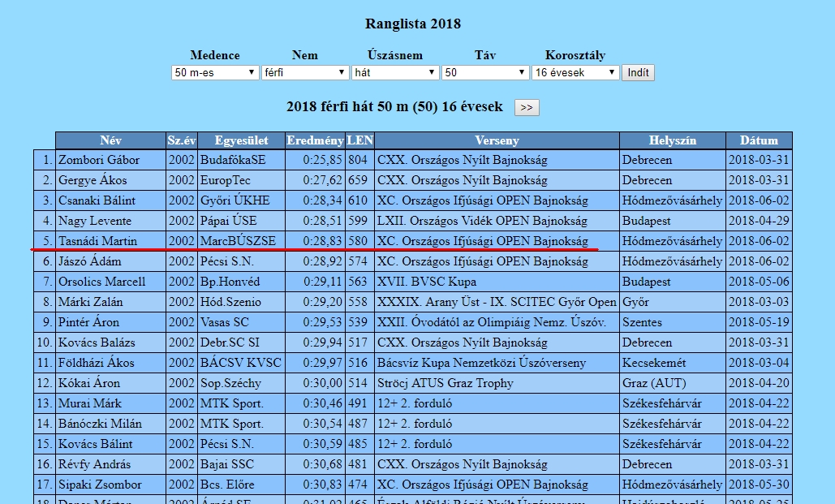The image size is (835, 504).
Task: Click the result time 0:27,62
Action: coord(323,180)
